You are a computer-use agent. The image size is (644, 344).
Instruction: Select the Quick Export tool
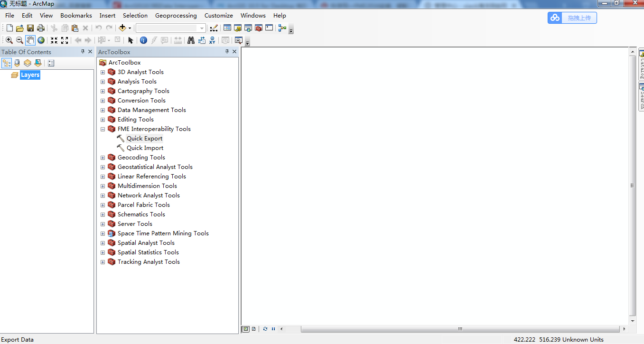click(144, 139)
